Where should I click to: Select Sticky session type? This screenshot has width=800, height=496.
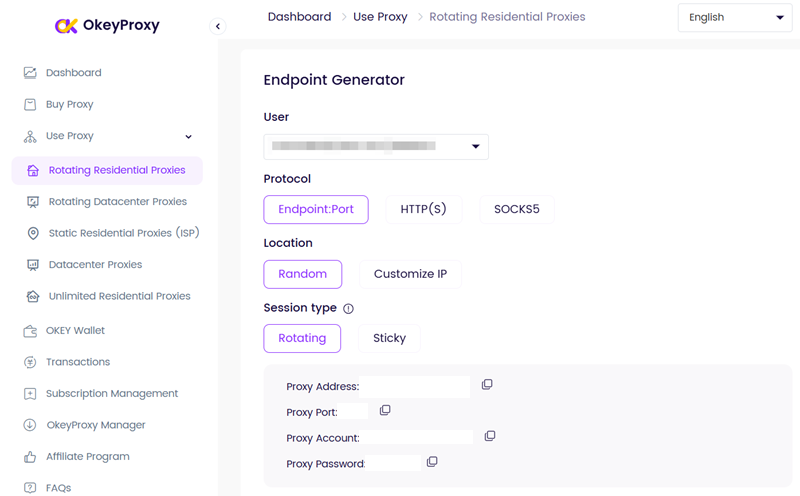(x=389, y=338)
